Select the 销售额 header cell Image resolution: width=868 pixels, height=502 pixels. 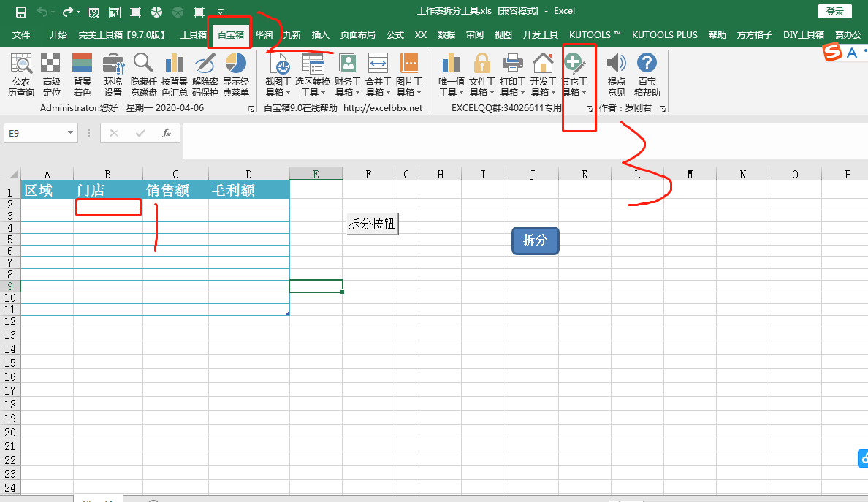175,190
